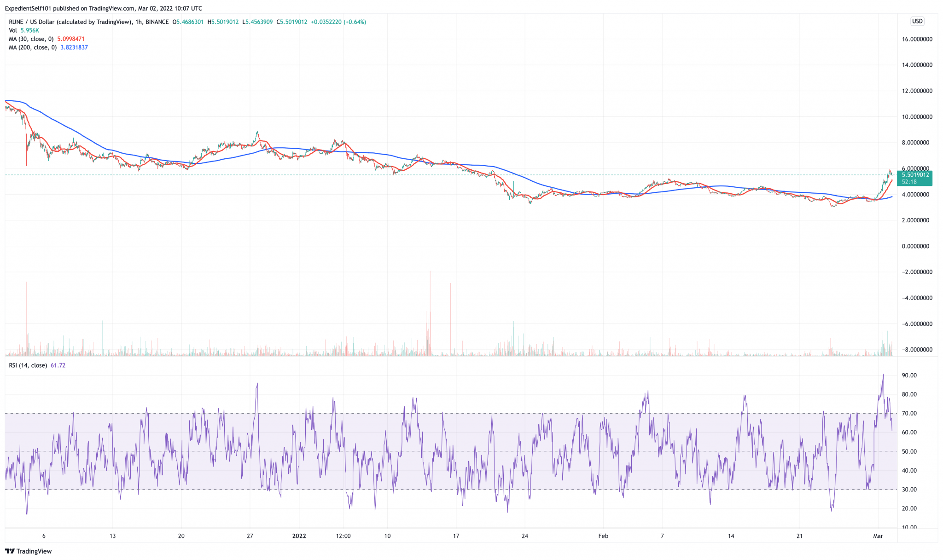The height and width of the screenshot is (560, 943).
Task: Click the 10.0000000 price axis label
Action: (x=917, y=117)
